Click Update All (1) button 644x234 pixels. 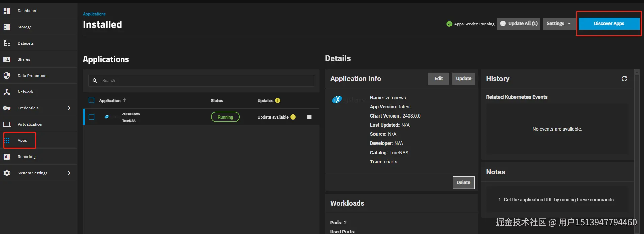point(519,24)
